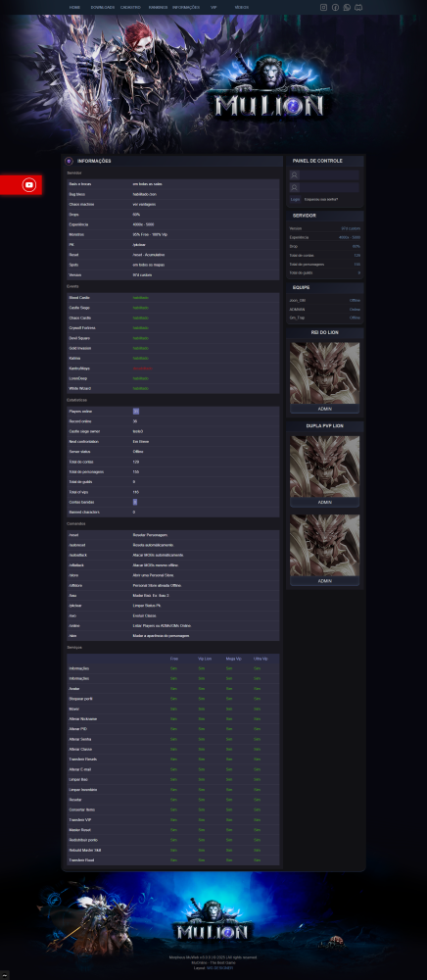Viewport: 427px width, 980px height.
Task: Click the designer link in footer
Action: pyautogui.click(x=219, y=968)
